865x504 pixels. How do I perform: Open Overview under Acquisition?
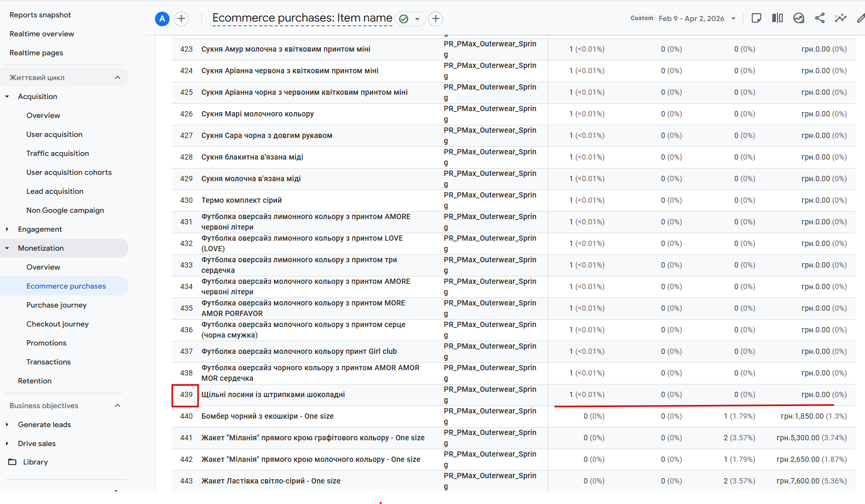tap(43, 115)
